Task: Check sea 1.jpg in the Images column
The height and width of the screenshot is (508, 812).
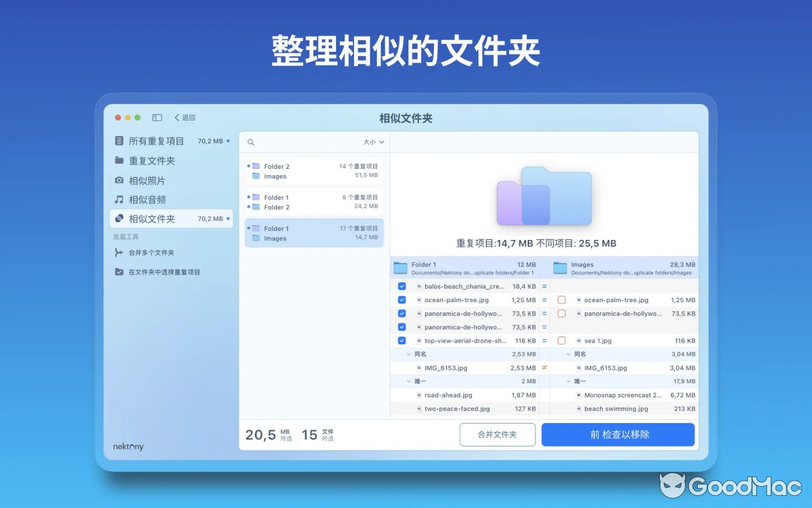Action: pos(561,340)
